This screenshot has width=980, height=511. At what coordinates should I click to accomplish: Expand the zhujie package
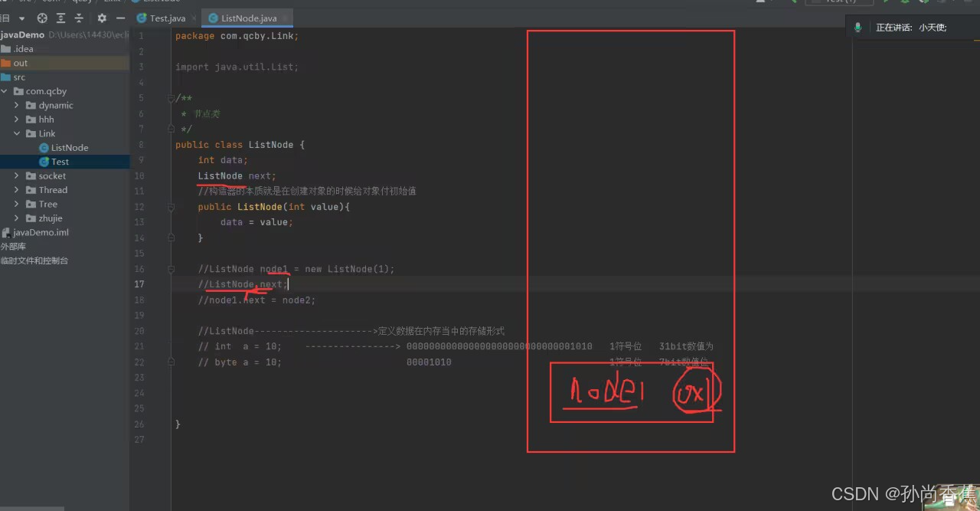17,218
